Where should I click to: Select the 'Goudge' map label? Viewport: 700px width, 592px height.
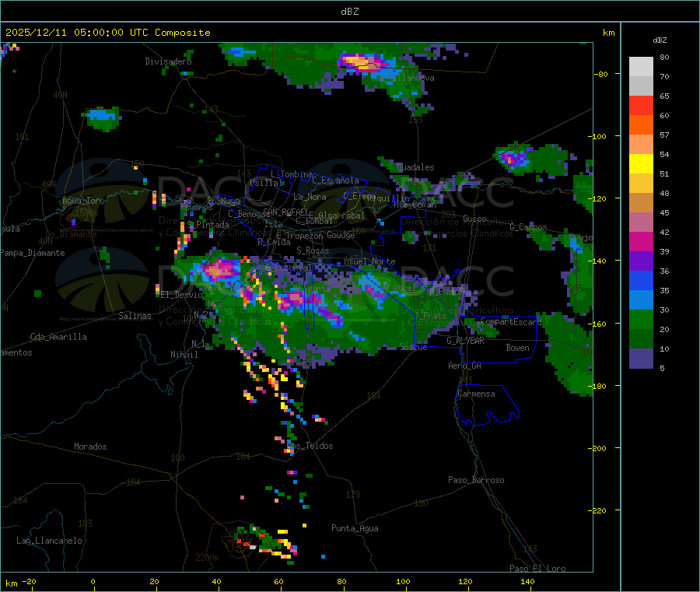pyautogui.click(x=341, y=235)
